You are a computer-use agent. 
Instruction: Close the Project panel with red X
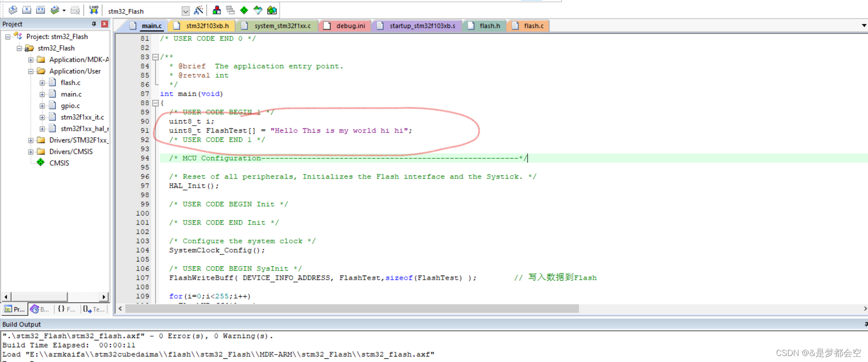tap(104, 24)
